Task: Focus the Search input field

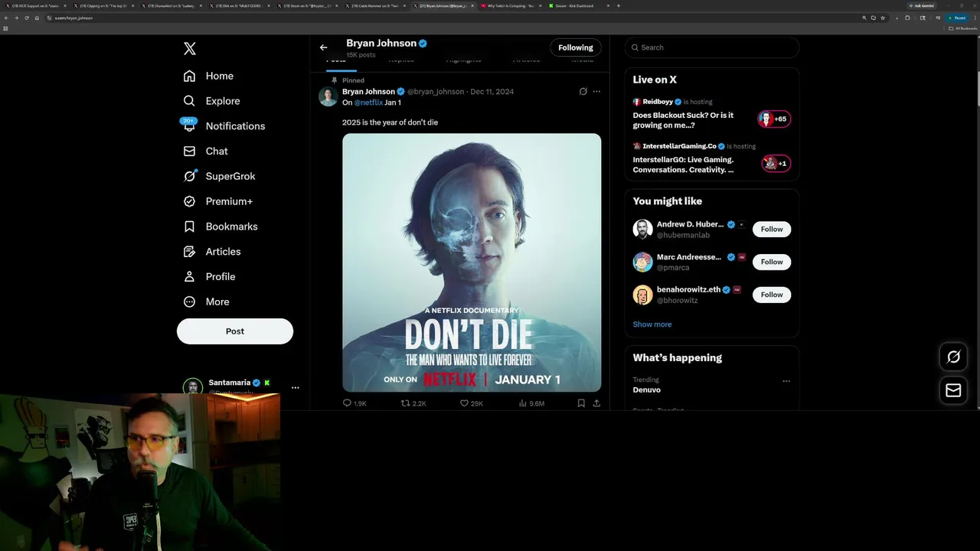Action: tap(712, 47)
